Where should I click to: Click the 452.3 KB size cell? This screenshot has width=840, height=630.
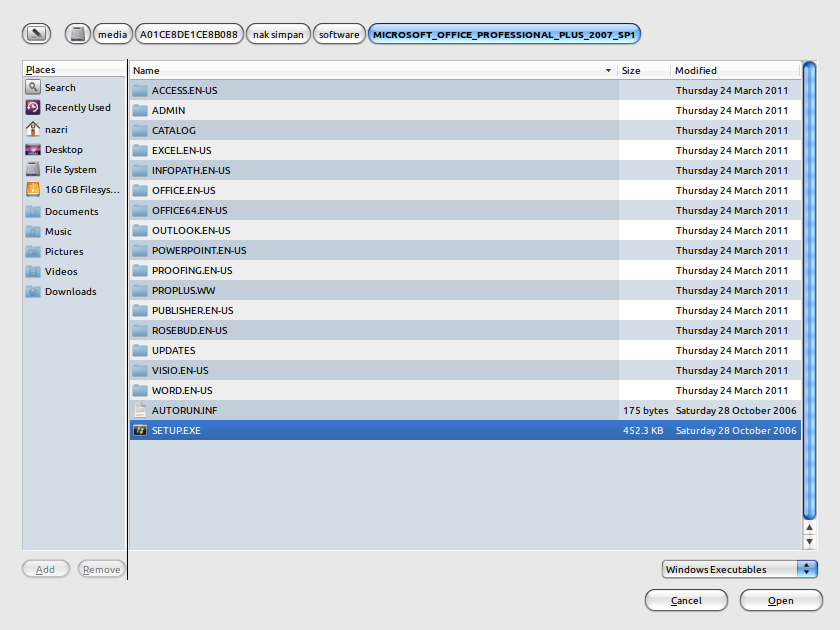[x=643, y=430]
